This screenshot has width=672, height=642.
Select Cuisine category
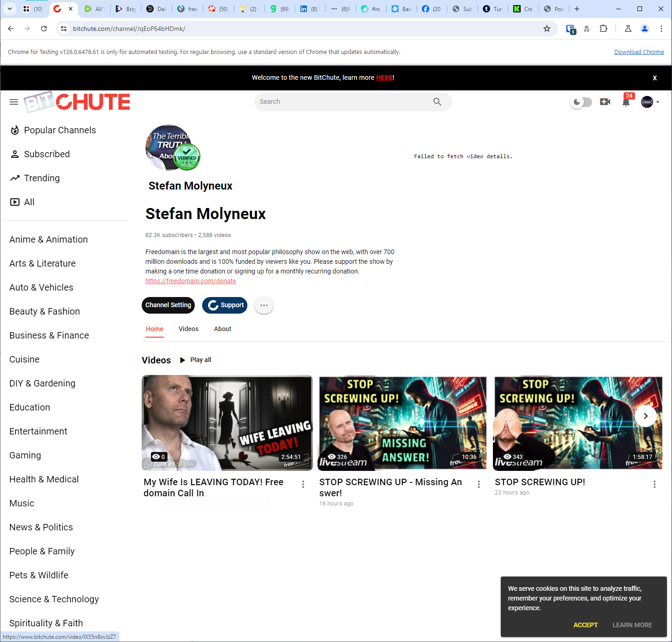point(24,360)
